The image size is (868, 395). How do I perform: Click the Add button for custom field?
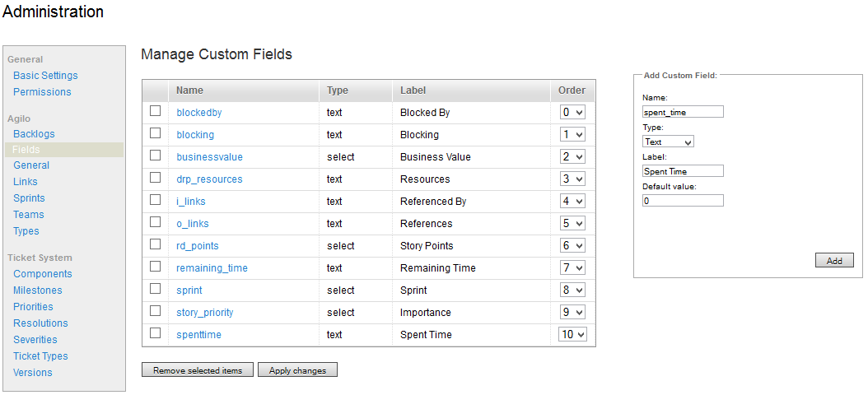[834, 260]
